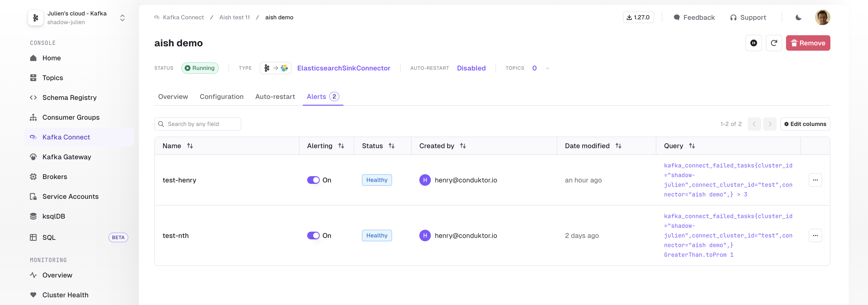Viewport: 868px width, 305px height.
Task: Click the test-henry query text
Action: click(728, 180)
